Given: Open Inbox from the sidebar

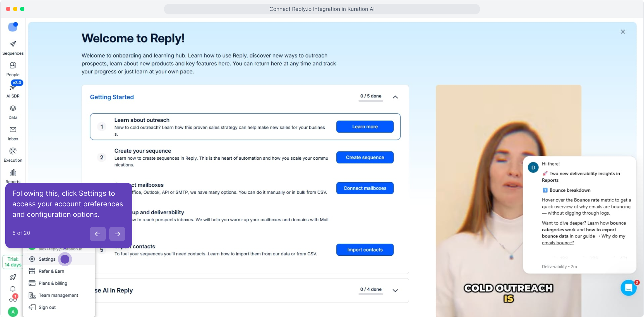Looking at the screenshot, I should [13, 134].
